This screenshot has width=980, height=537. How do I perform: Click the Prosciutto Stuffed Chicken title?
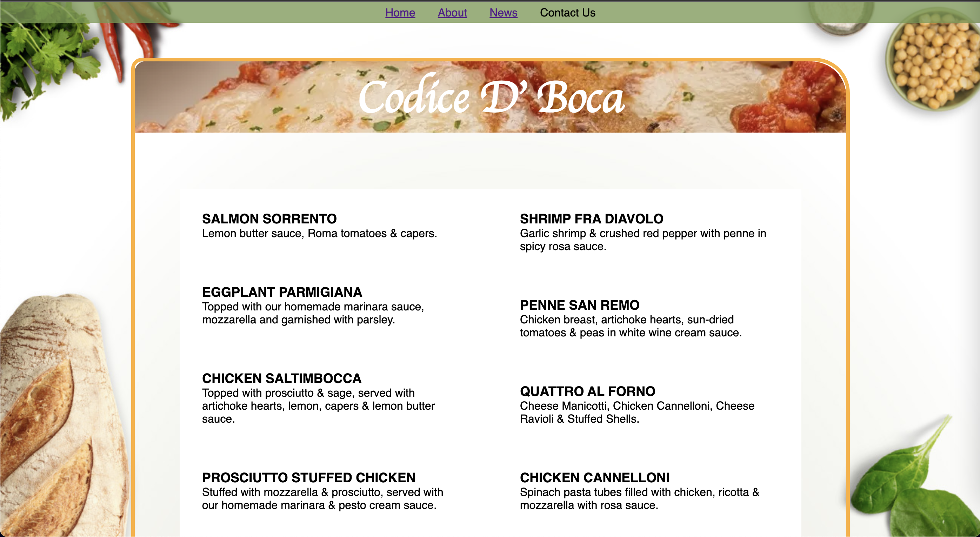point(309,477)
